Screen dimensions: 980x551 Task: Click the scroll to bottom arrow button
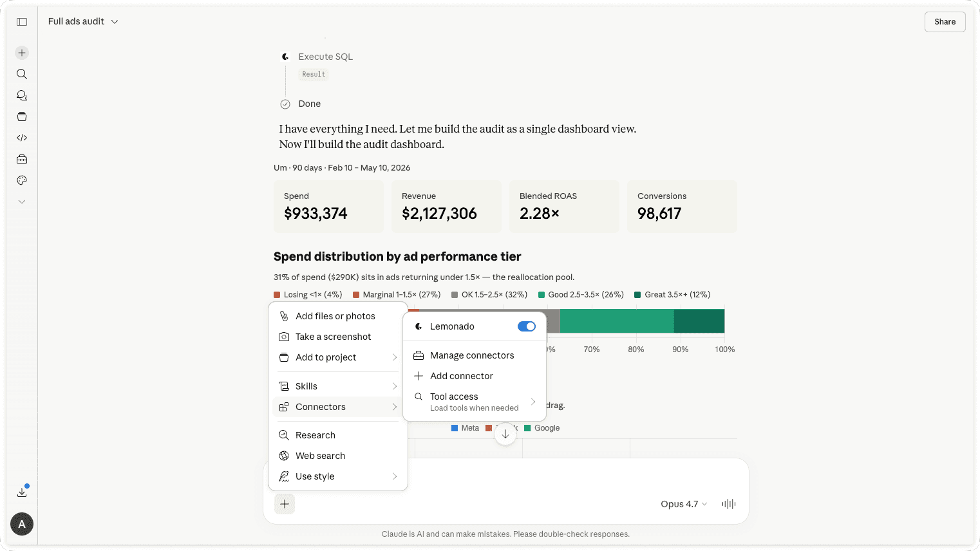tap(505, 434)
